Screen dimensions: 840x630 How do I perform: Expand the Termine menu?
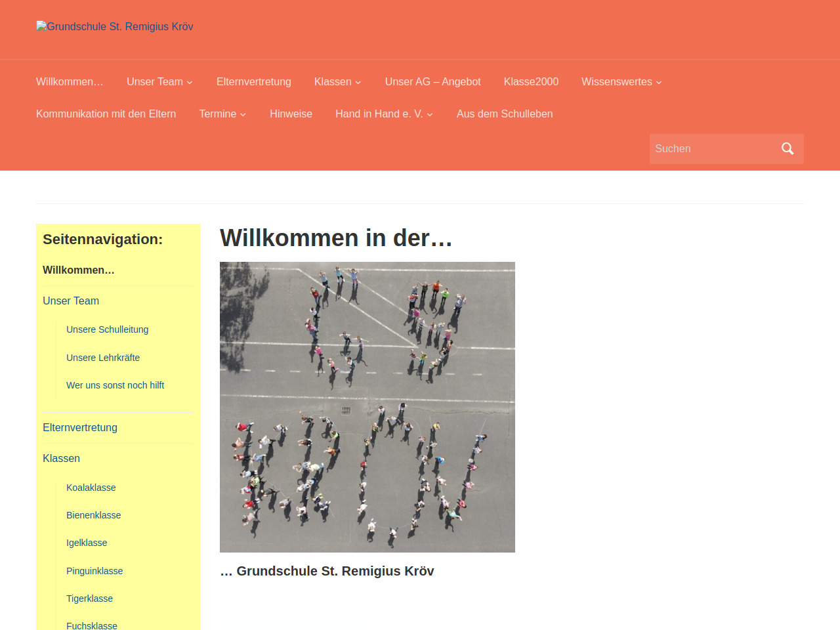coord(222,114)
